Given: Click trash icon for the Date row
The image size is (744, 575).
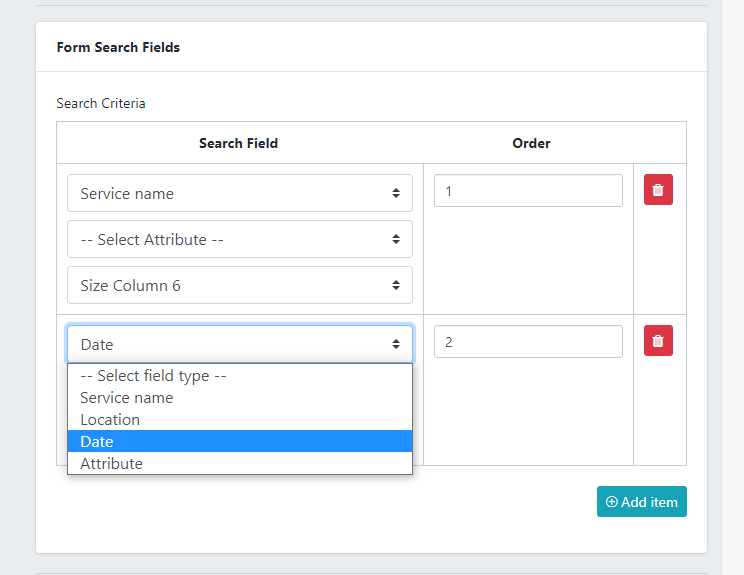Looking at the screenshot, I should tap(658, 341).
